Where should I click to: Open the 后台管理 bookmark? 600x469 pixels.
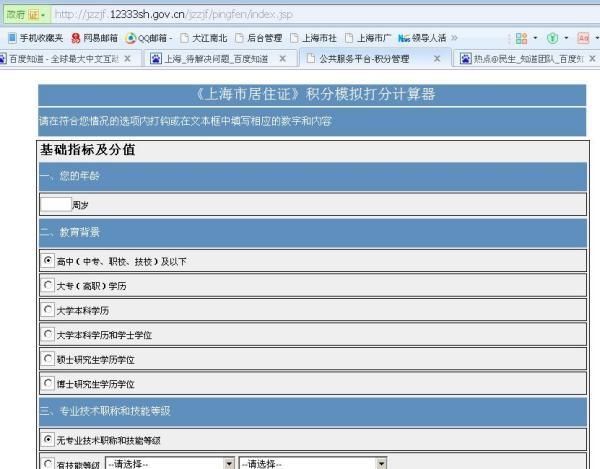259,38
